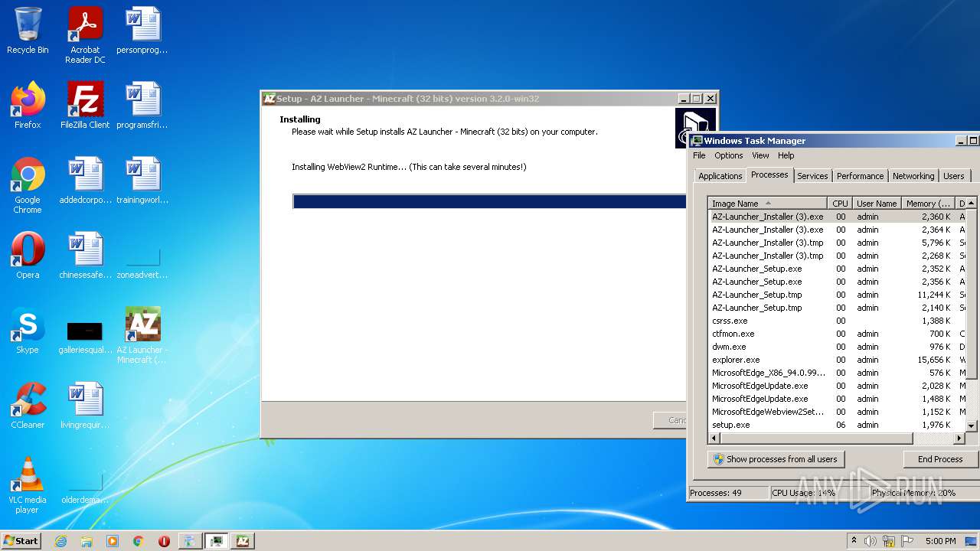The height and width of the screenshot is (551, 980).
Task: Open Task Manager File menu
Action: pyautogui.click(x=699, y=155)
